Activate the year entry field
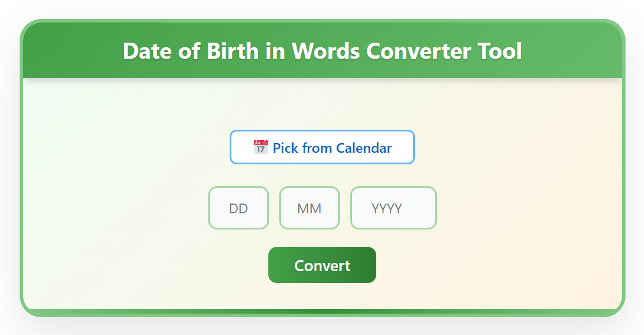The image size is (644, 335). tap(393, 208)
